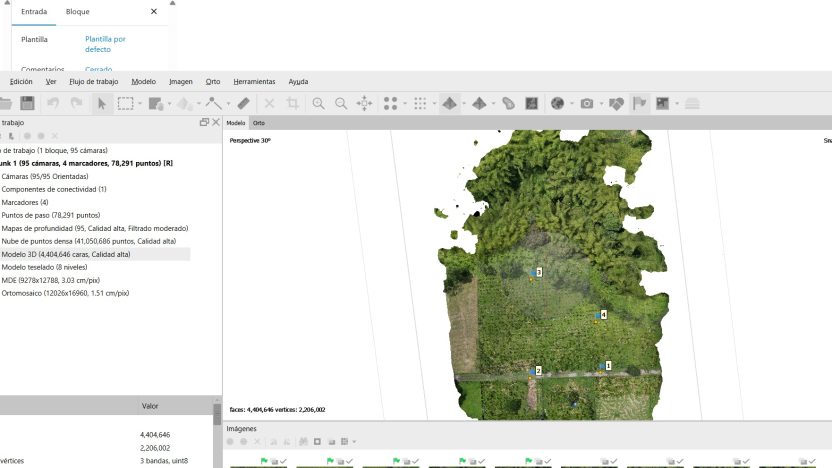This screenshot has width=832, height=468.
Task: Show dense cloud with dotted grid icon
Action: coord(420,103)
